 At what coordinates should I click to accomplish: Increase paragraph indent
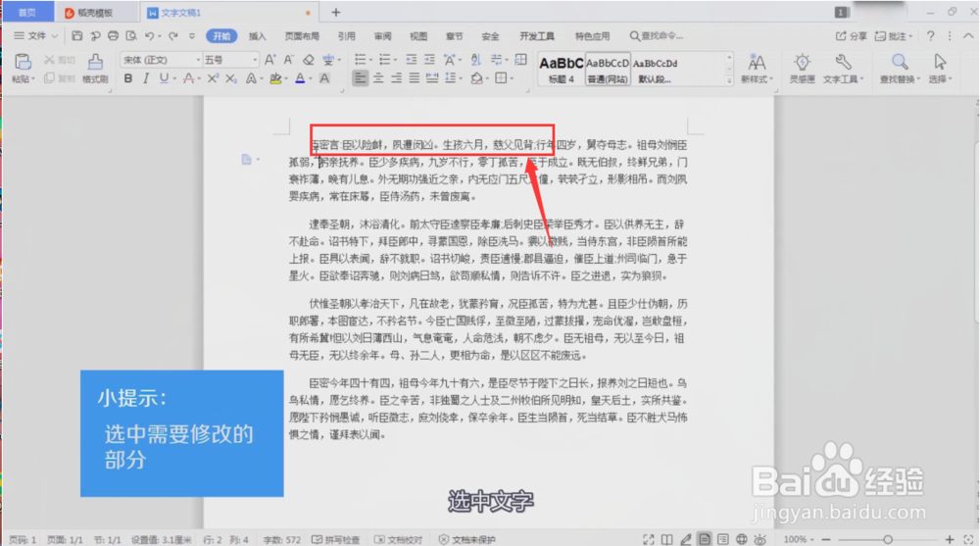(x=429, y=60)
